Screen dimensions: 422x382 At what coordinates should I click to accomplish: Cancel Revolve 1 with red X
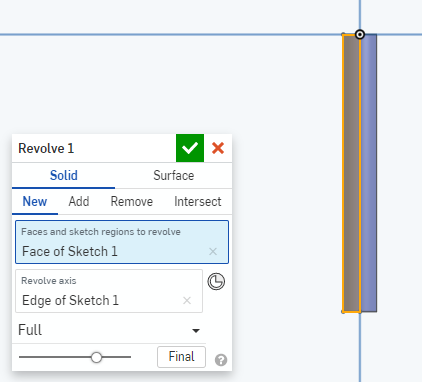[218, 148]
